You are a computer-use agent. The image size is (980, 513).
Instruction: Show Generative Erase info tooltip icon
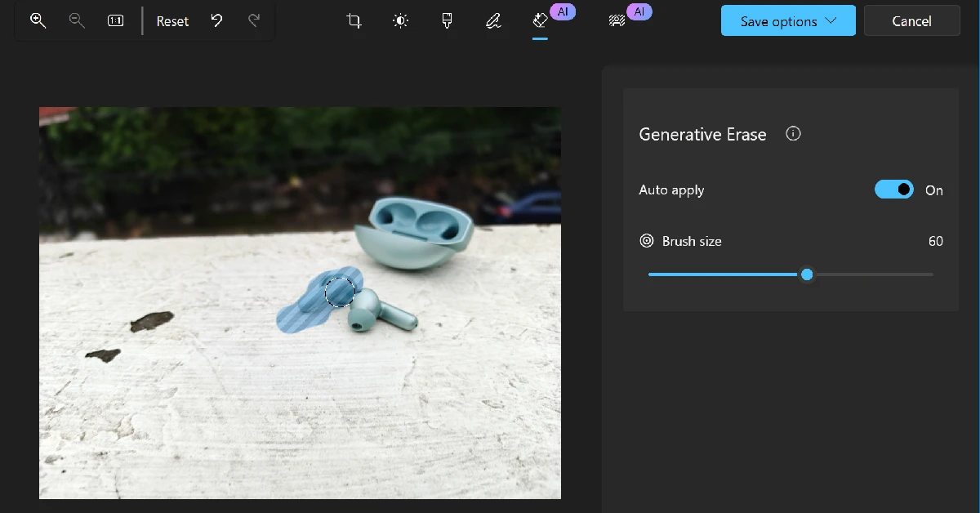coord(792,134)
